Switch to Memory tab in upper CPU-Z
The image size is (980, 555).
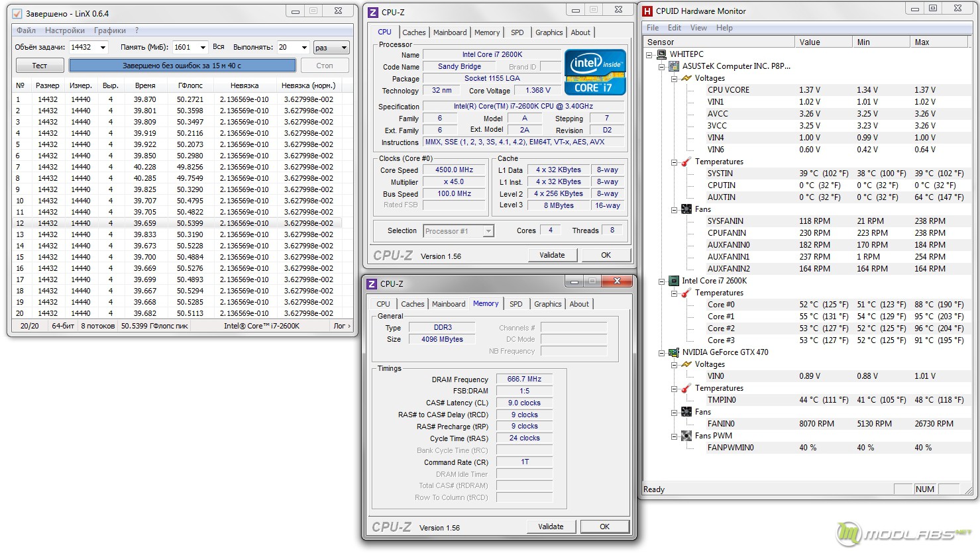click(x=487, y=32)
